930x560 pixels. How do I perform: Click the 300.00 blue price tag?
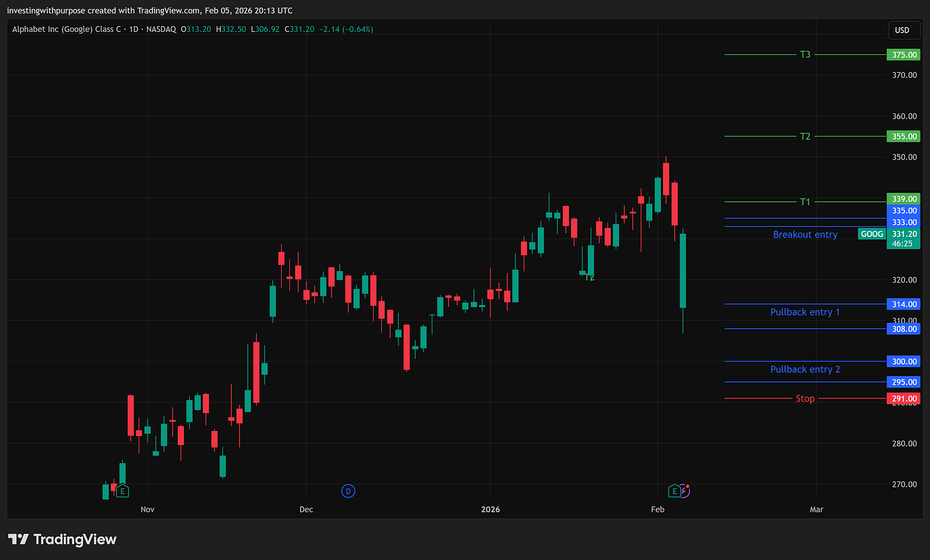pyautogui.click(x=904, y=361)
